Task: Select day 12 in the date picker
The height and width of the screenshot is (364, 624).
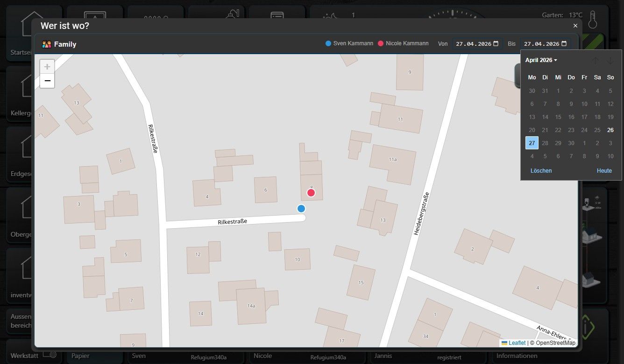Action: [610, 104]
